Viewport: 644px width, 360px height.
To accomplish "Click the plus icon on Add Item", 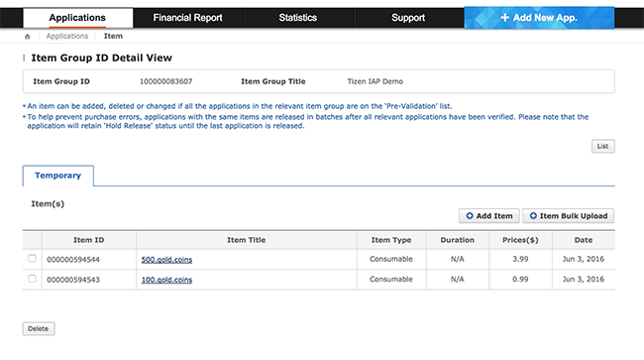I will coord(470,216).
